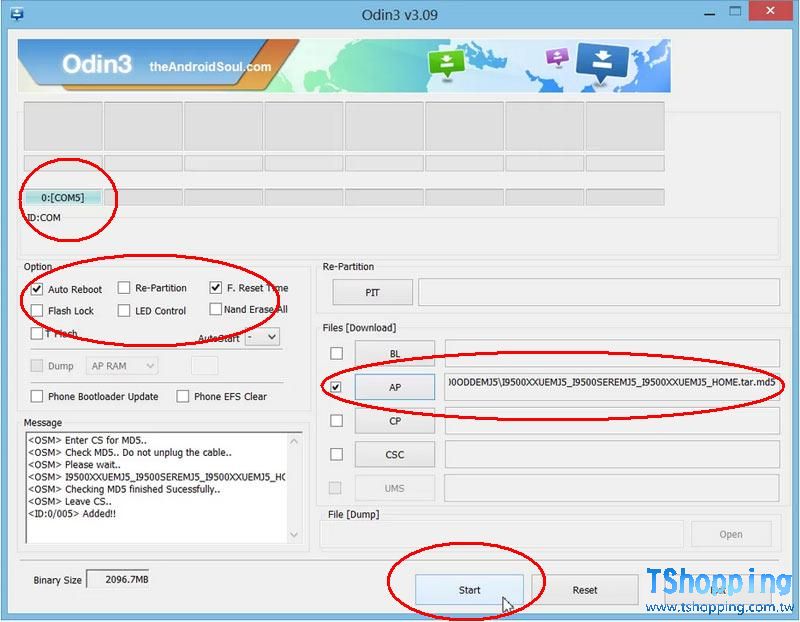The width and height of the screenshot is (800, 622).
Task: Enable the Re-Partition option
Action: pyautogui.click(x=123, y=288)
